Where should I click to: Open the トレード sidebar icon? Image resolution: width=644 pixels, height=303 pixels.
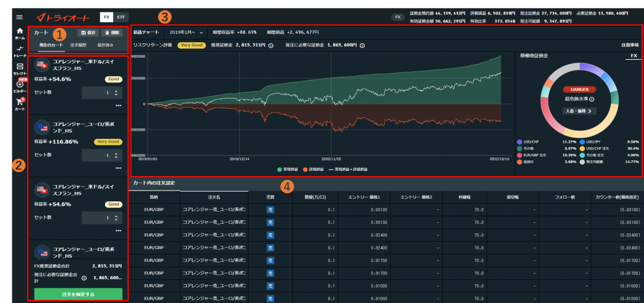click(x=19, y=51)
